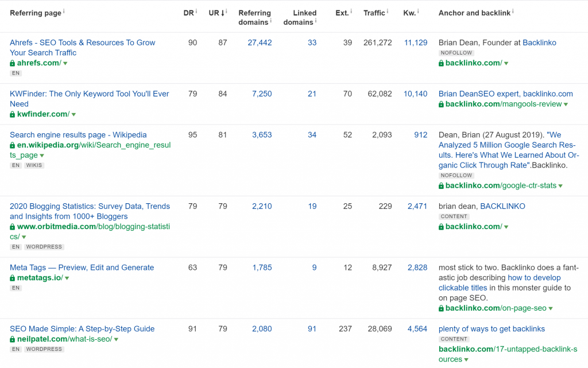Viewport: 588px width, 368px height.
Task: Click the lock icon beside ahrefs.com/
Action: [13, 63]
